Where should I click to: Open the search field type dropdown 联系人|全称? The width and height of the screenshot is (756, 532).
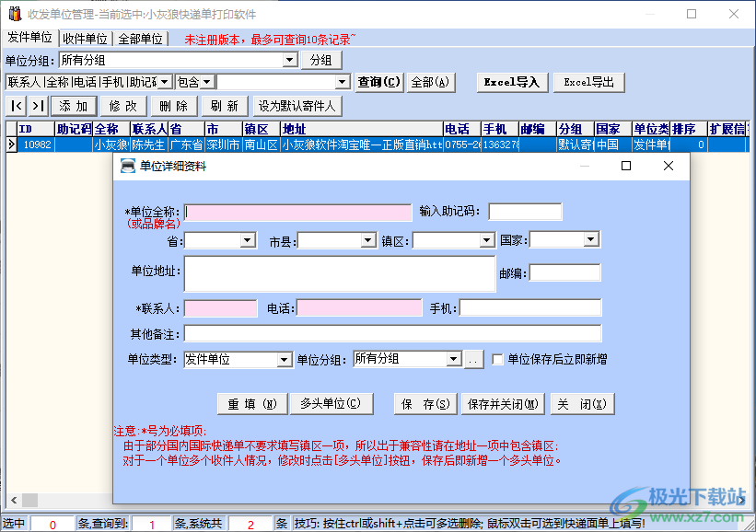click(x=165, y=83)
